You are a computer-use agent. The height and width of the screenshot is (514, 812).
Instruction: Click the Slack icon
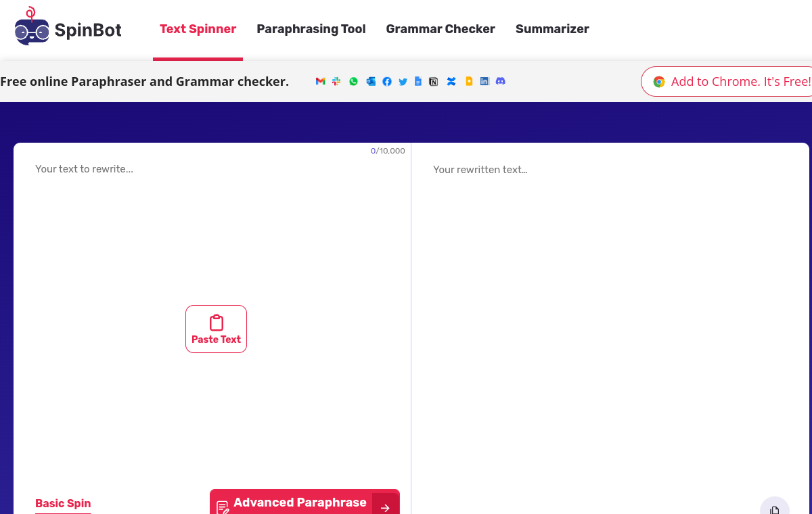(x=336, y=81)
